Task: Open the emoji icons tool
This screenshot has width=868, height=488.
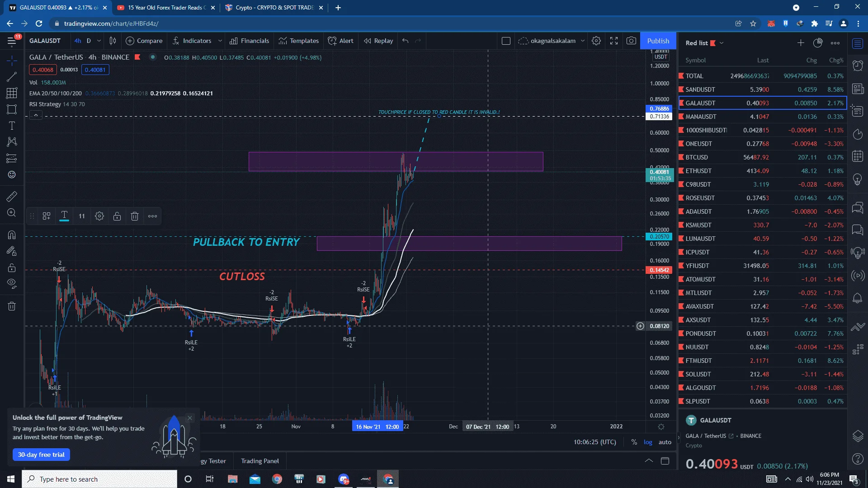Action: tap(12, 174)
